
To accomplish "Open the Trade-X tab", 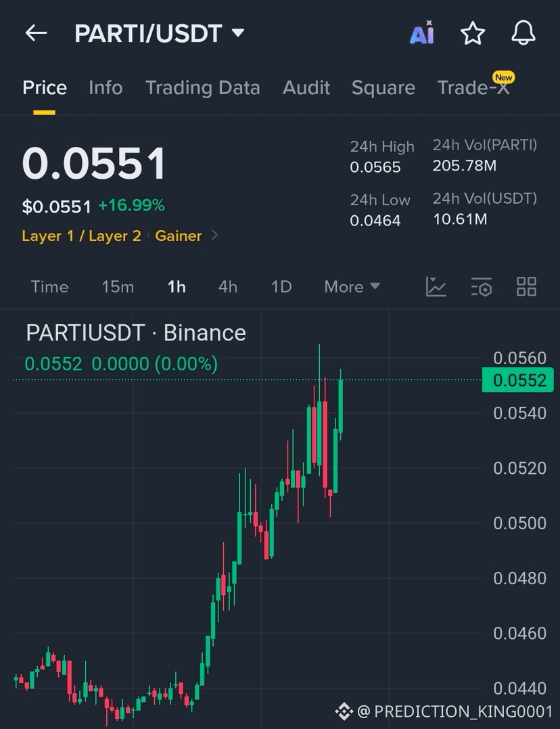I will tap(473, 88).
